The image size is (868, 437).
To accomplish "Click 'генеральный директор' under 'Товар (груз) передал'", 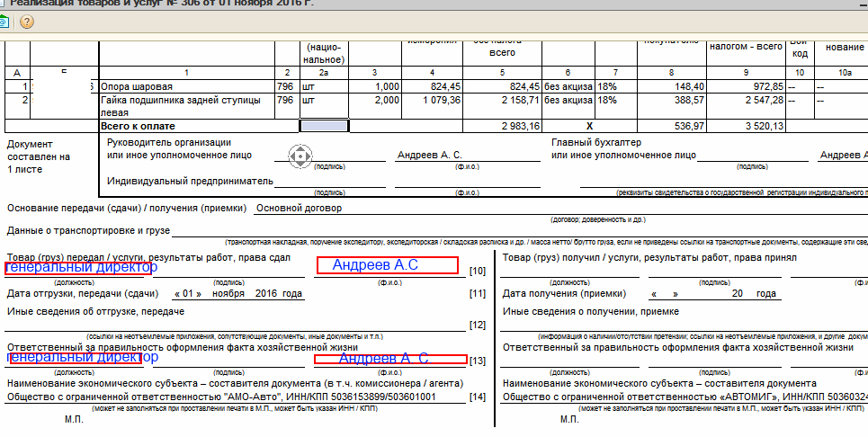I will [x=80, y=267].
